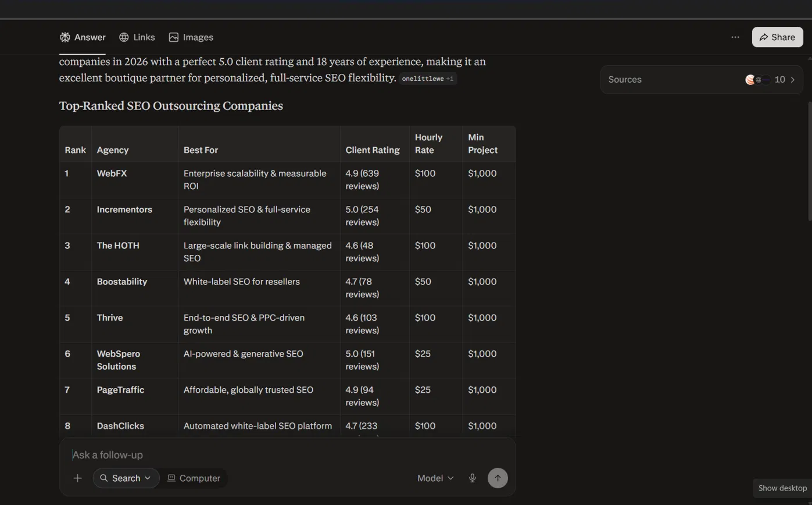Click White-label SEO for resellers cell
Screen dimensions: 812x505
click(x=259, y=288)
